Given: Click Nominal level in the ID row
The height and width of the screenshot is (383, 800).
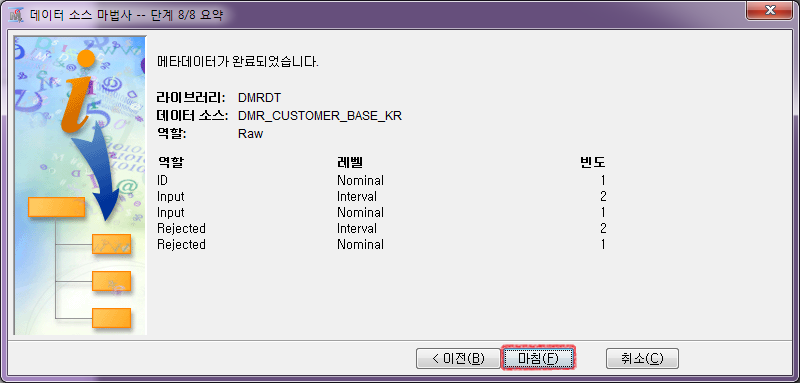Looking at the screenshot, I should point(360,180).
